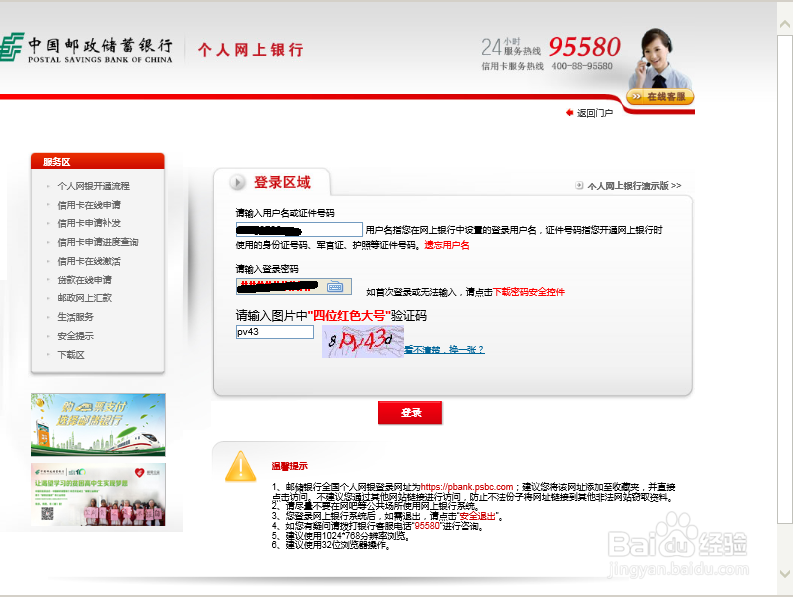Click the Postal Savings Bank logo

tap(86, 48)
